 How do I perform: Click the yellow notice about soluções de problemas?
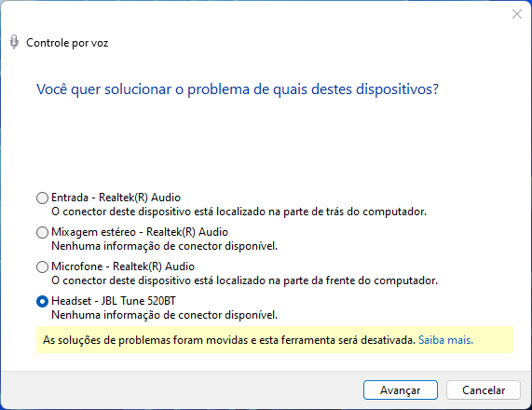click(x=275, y=340)
